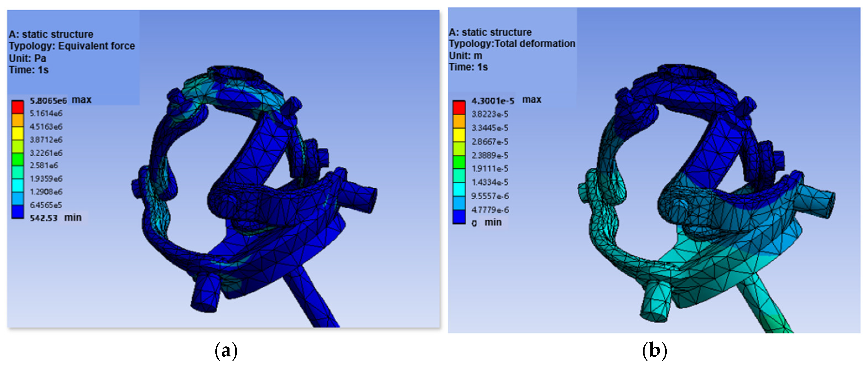Click the orange swatch next to 5.1614e6
This screenshot has height=368, width=868.
[17, 120]
